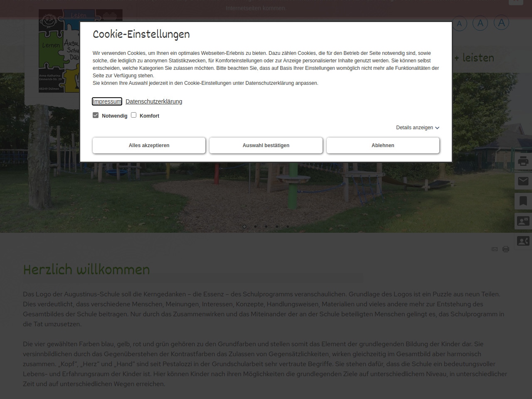This screenshot has width=532, height=399.
Task: Select the second slideshow dot indicator
Action: [x=255, y=227]
